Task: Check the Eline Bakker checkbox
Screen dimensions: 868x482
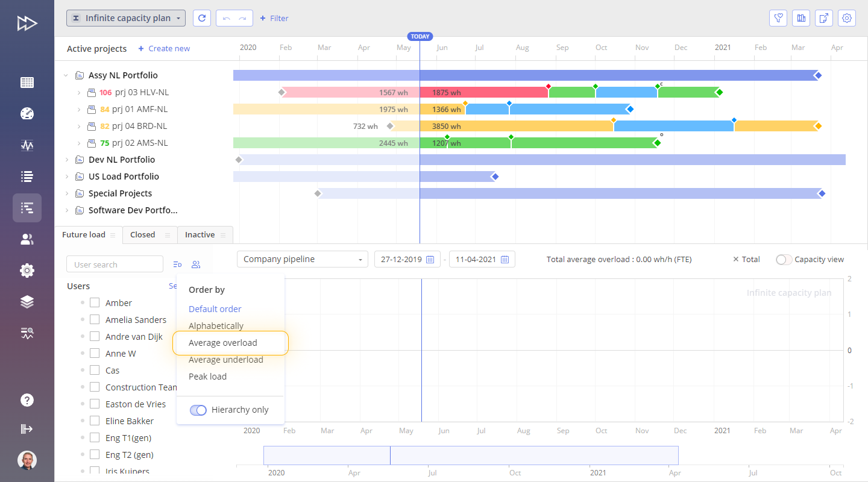Action: coord(95,421)
